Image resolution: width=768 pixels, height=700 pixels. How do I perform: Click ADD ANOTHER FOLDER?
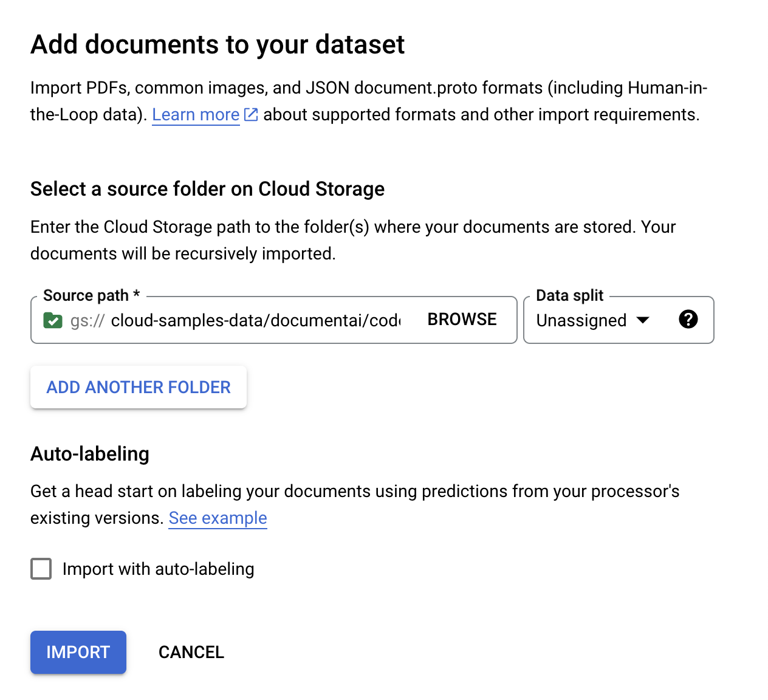[x=138, y=387]
